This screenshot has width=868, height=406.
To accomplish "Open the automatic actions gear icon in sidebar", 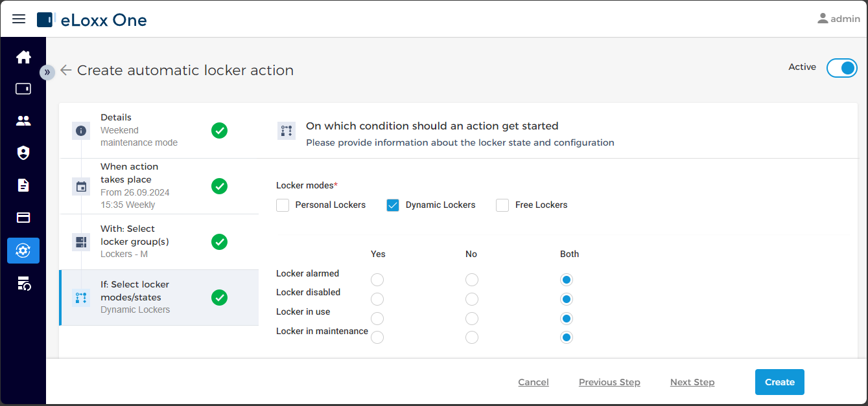I will [x=23, y=251].
